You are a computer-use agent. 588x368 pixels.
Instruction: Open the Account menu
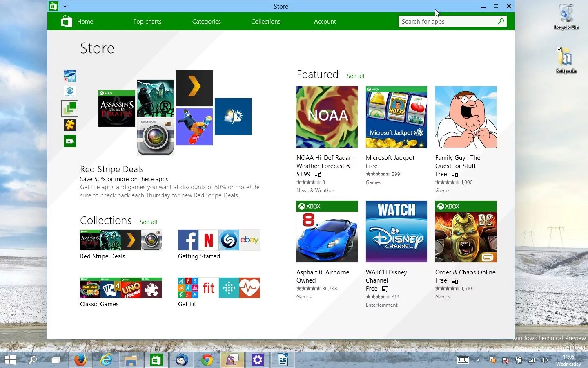(325, 22)
